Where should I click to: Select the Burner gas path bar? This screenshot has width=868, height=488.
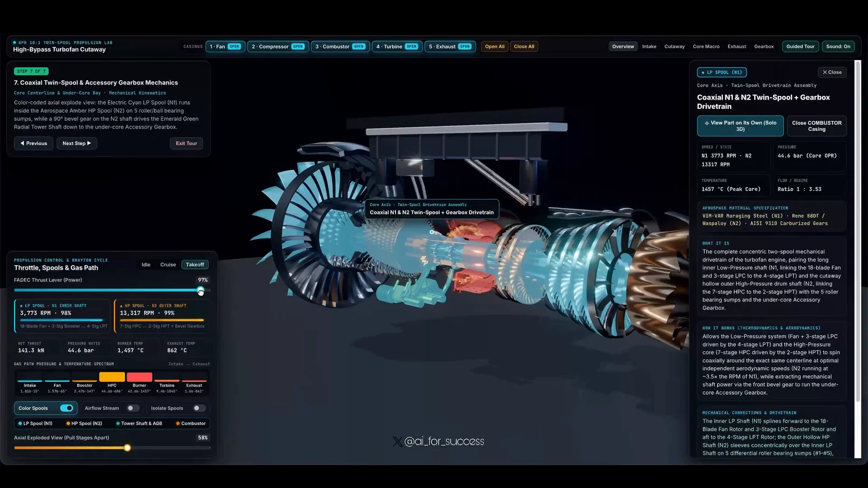coord(139,383)
